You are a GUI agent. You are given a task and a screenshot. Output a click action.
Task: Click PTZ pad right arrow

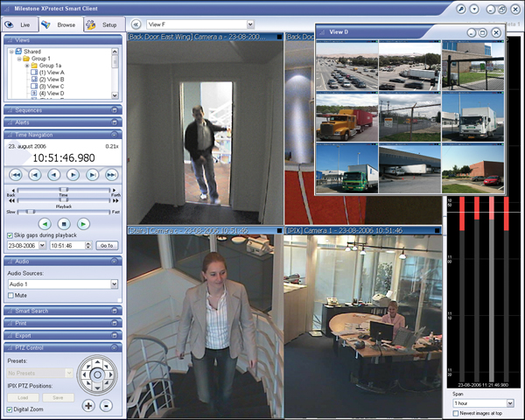click(110, 374)
